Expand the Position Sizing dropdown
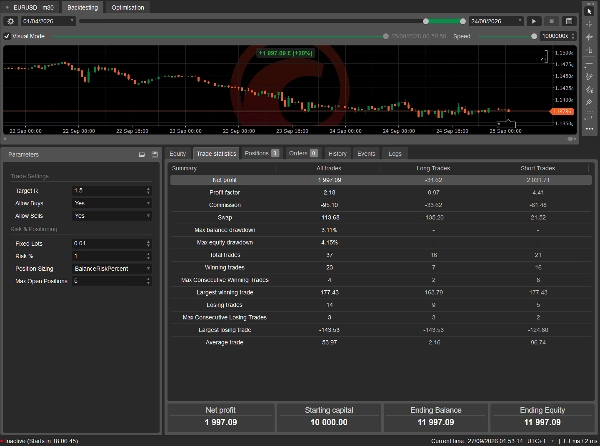Image resolution: width=600 pixels, height=446 pixels. (x=112, y=269)
